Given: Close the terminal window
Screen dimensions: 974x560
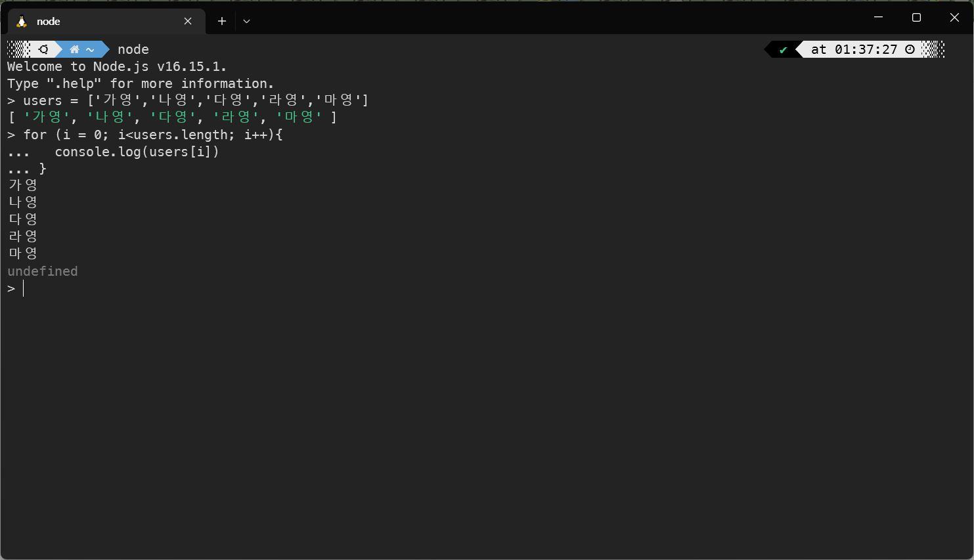Looking at the screenshot, I should coord(954,17).
